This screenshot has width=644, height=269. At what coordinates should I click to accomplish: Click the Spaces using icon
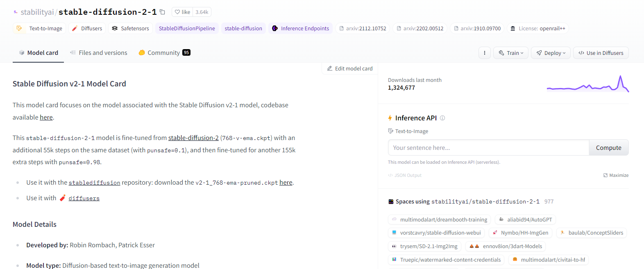click(x=391, y=201)
